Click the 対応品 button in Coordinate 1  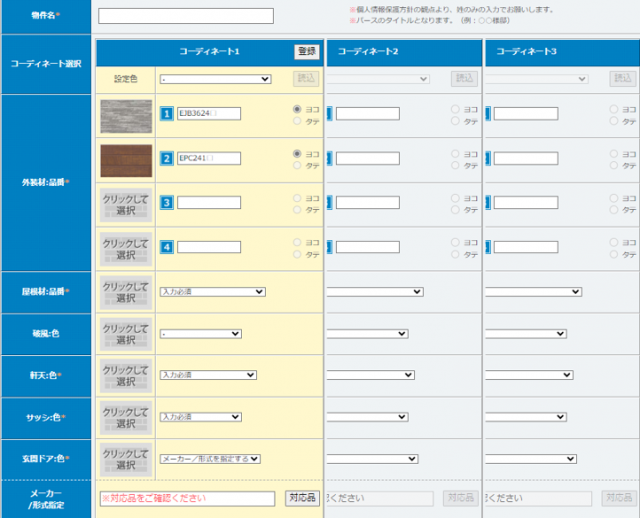(x=302, y=498)
